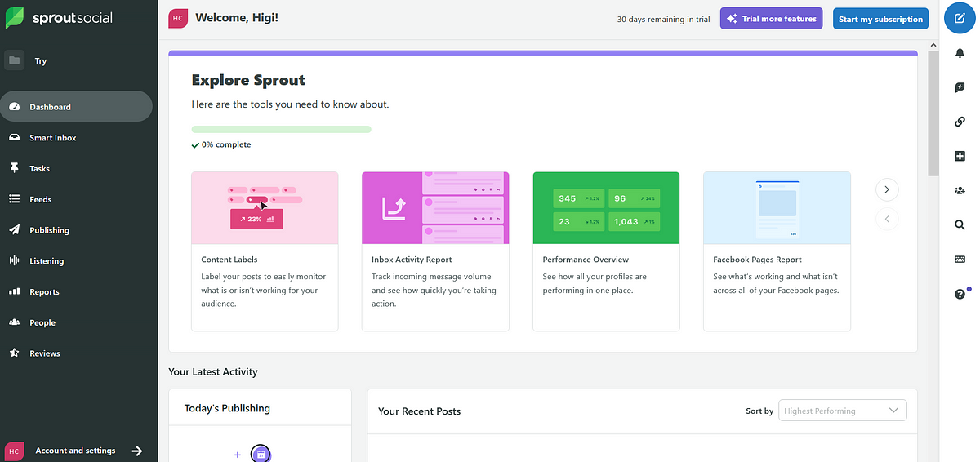Screen dimensions: 980x462
Task: Open the notifications bell icon
Action: pos(960,53)
